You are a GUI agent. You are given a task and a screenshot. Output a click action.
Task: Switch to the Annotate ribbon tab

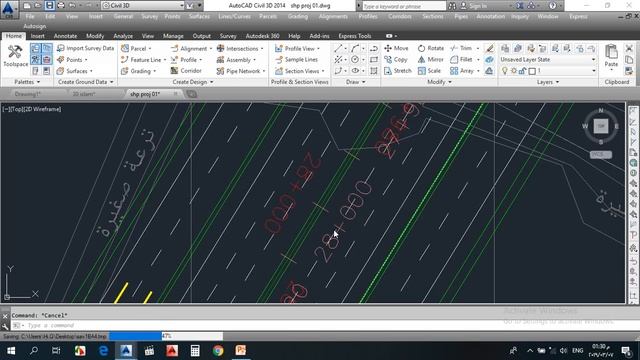pyautogui.click(x=65, y=36)
